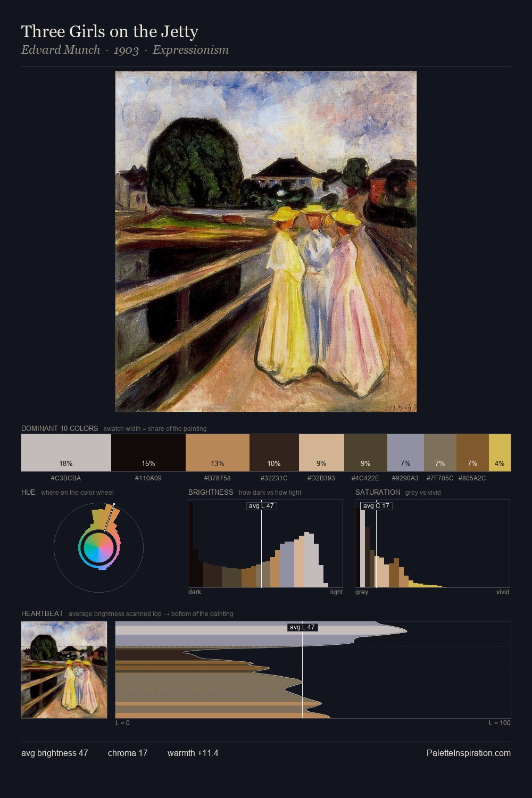The width and height of the screenshot is (532, 798).
Task: Click the #4C422E olive-brown swatch
Action: [365, 453]
